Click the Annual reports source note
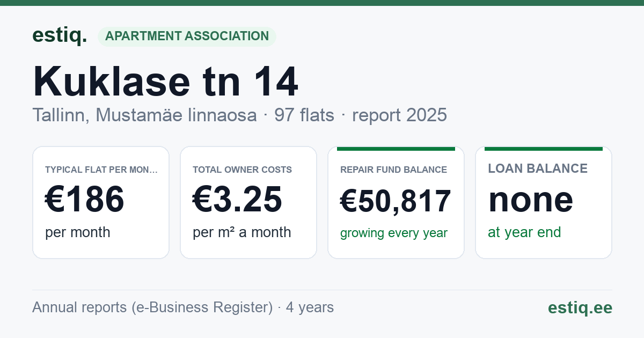The image size is (644, 338). point(183,307)
